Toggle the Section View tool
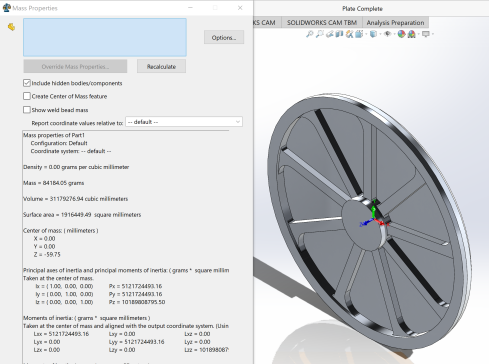This screenshot has width=489, height=364. 339,34
